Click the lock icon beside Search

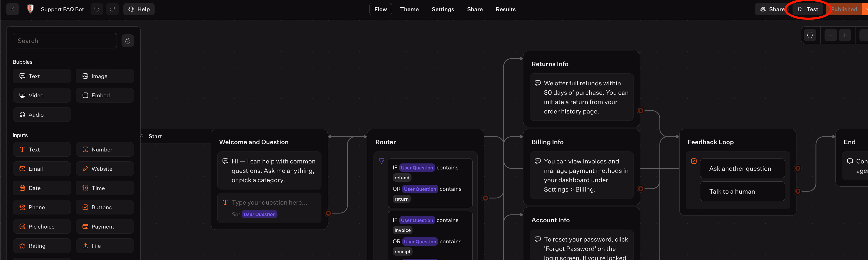(x=128, y=41)
